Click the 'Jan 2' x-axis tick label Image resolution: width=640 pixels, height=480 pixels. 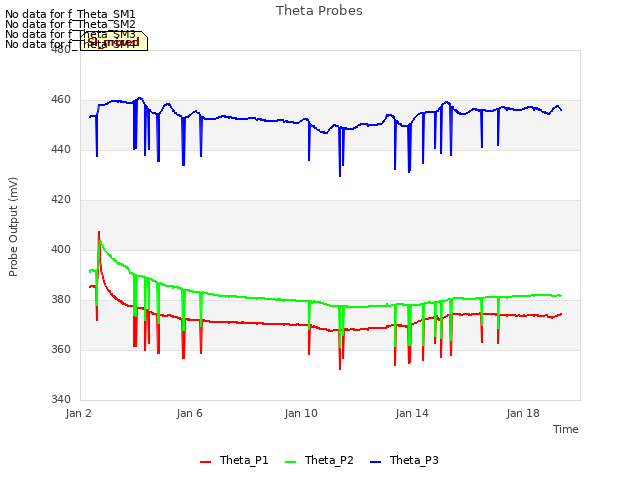pyautogui.click(x=78, y=413)
